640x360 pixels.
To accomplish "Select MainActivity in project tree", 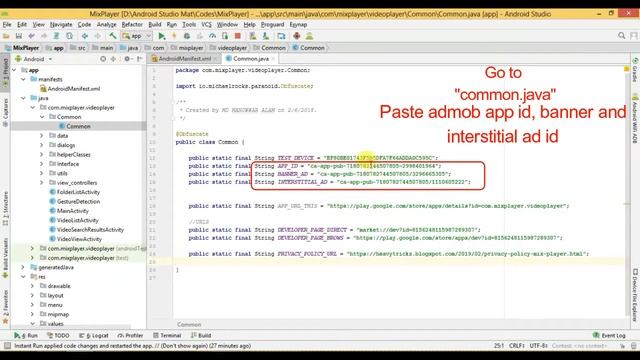I will [69, 211].
